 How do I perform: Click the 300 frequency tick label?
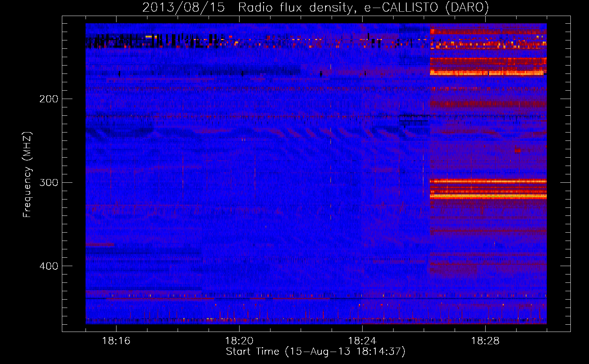coord(49,182)
